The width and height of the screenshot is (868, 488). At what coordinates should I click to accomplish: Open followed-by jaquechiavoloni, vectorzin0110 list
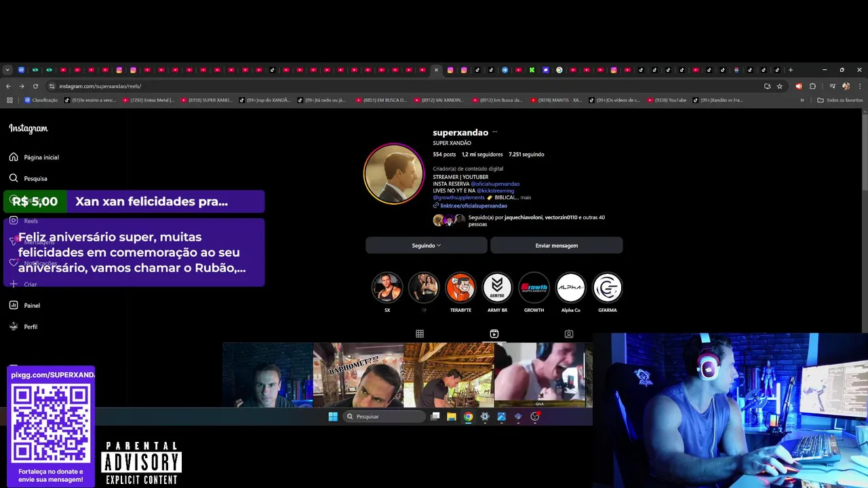536,220
